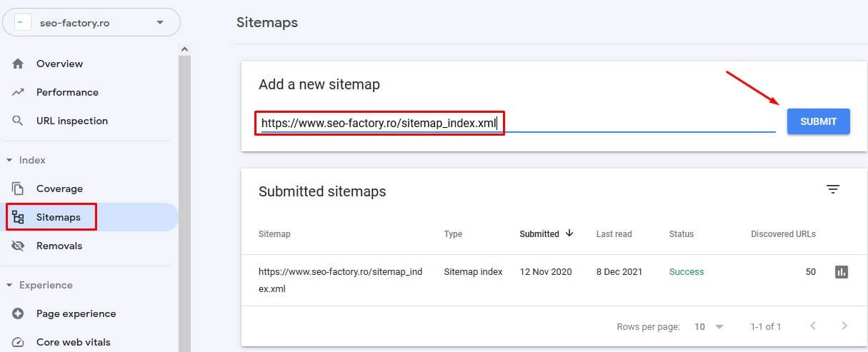The image size is (868, 352).
Task: Click the sidebar scrollbar up arrow
Action: [x=184, y=49]
